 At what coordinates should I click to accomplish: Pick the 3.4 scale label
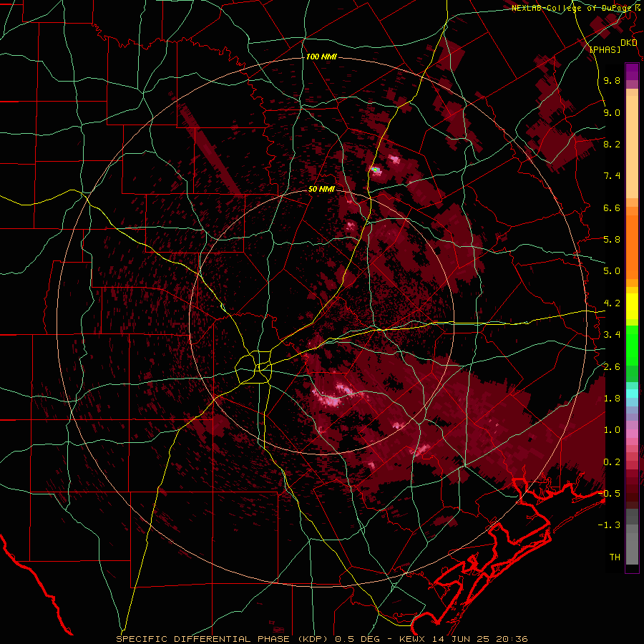click(x=612, y=335)
